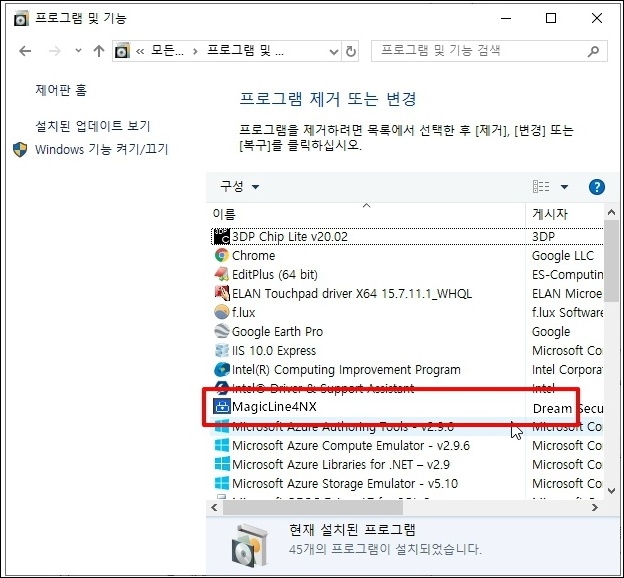Select Microsoft Azure Storage Emulator - v5.10
Image resolution: width=624 pixels, height=578 pixels.
tap(345, 484)
